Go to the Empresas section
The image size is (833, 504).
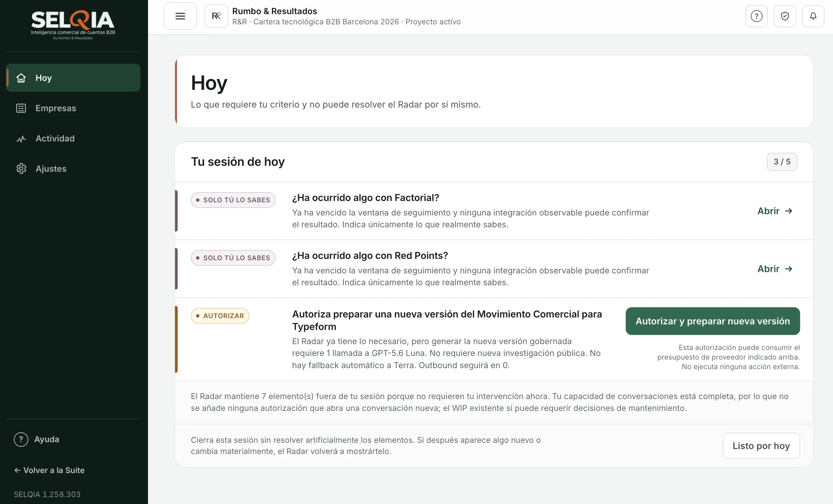coord(73,108)
